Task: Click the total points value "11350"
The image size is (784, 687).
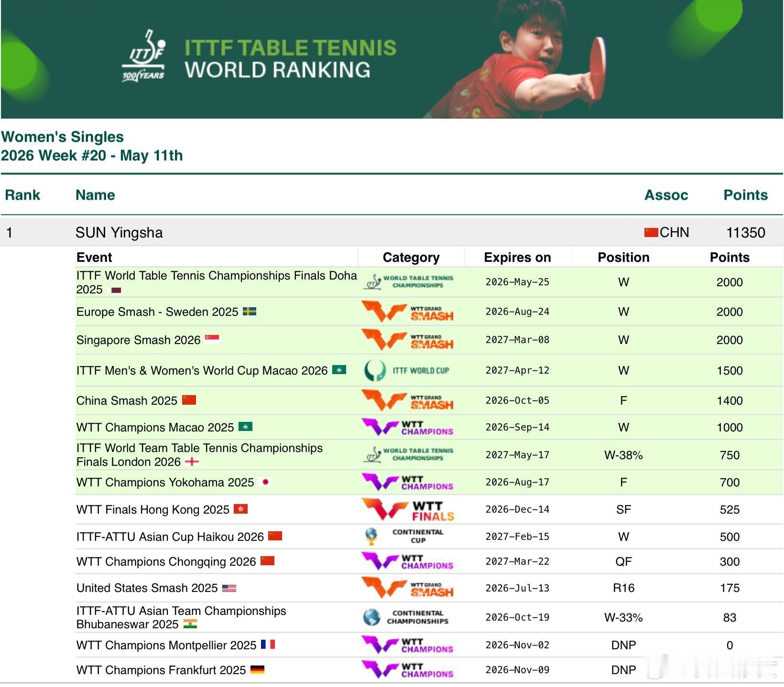Action: [746, 233]
